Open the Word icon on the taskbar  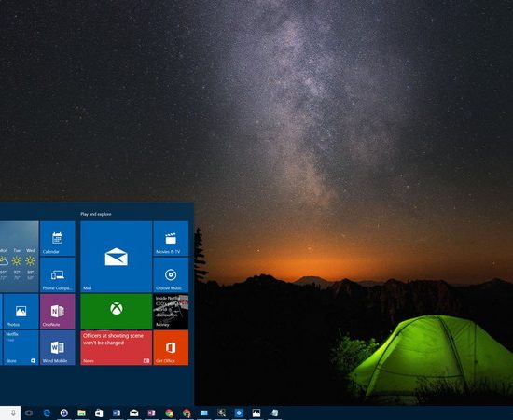117,413
